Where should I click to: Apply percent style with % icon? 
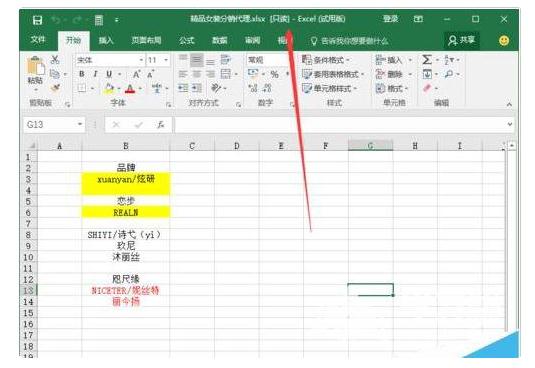pyautogui.click(x=274, y=74)
